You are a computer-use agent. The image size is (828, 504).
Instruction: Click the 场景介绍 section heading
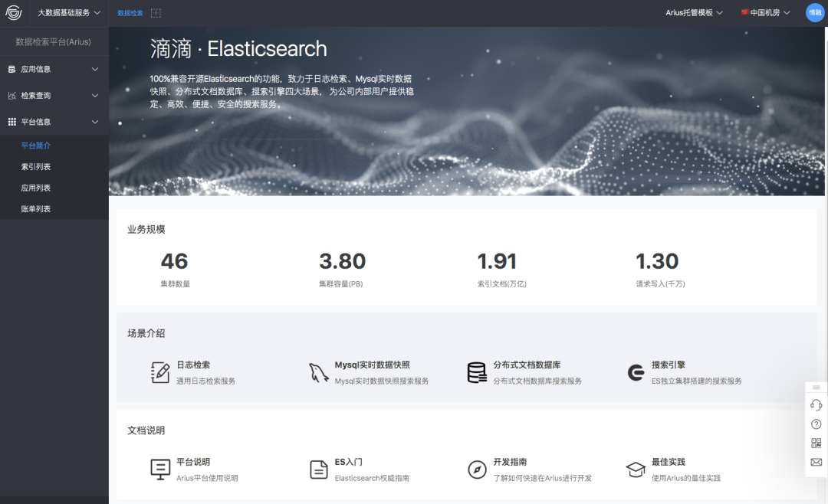coord(146,333)
